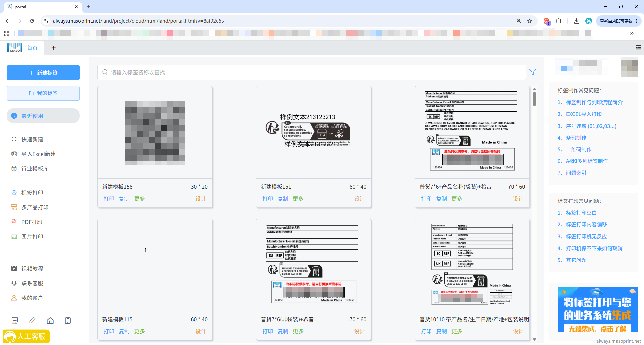Viewport: 644px width, 345px height.
Task: Click the MASO logo
Action: point(15,47)
